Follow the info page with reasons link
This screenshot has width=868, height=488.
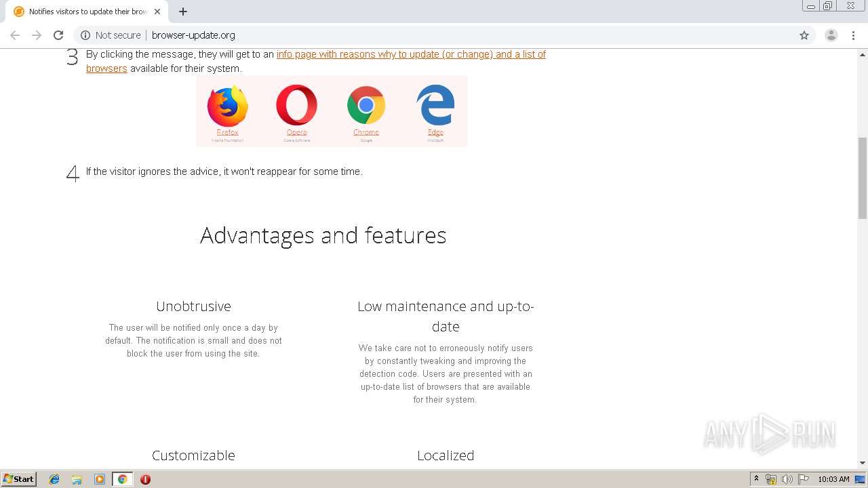coord(411,54)
